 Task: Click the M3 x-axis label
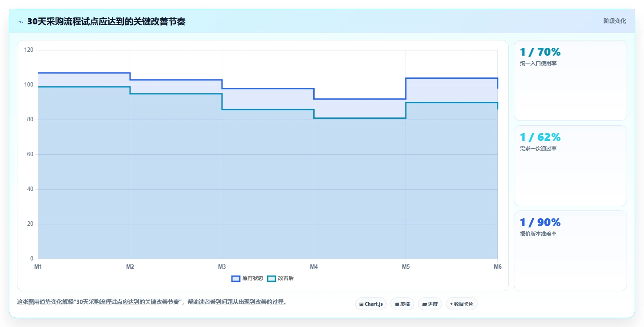click(222, 267)
